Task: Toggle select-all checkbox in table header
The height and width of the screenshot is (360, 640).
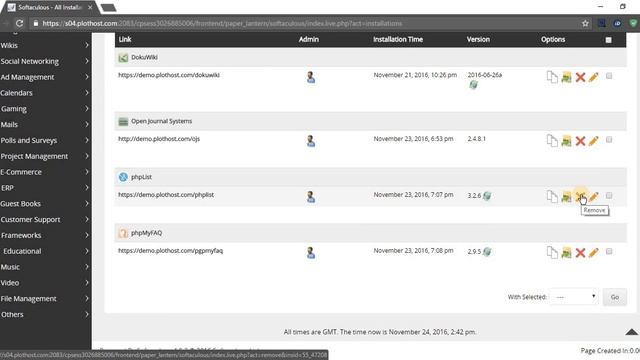Action: point(608,40)
